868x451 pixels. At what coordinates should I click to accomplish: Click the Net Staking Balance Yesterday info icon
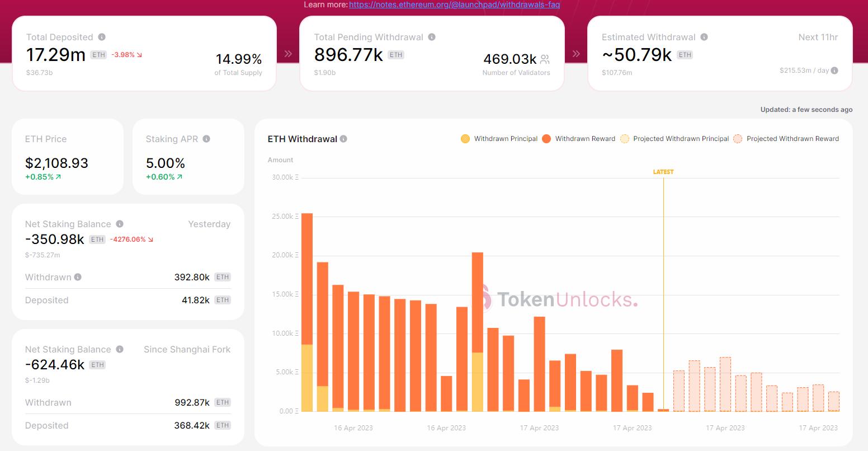120,224
